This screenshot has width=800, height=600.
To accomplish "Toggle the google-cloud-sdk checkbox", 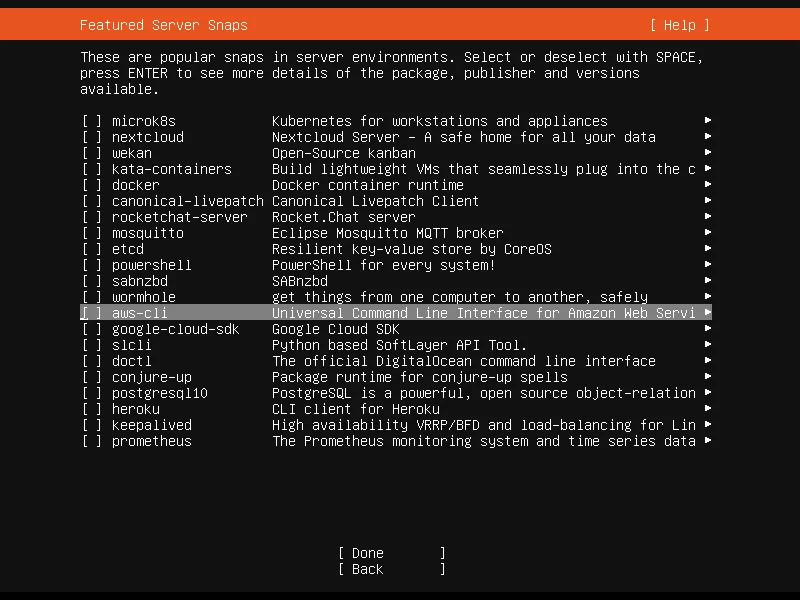I will click(x=92, y=329).
